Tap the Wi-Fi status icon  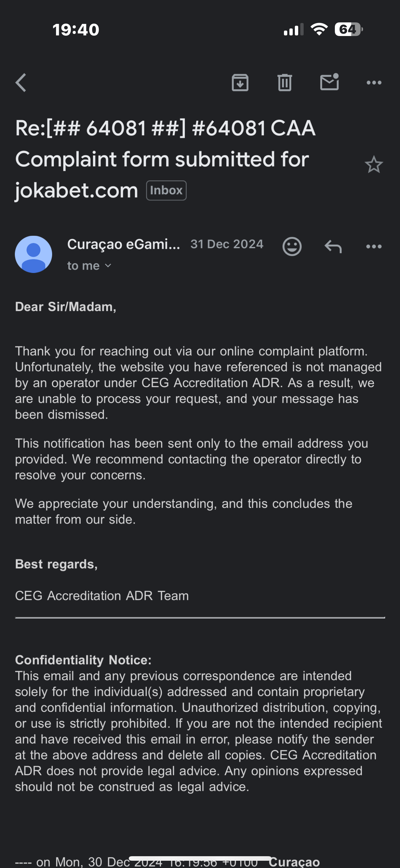pos(319,29)
